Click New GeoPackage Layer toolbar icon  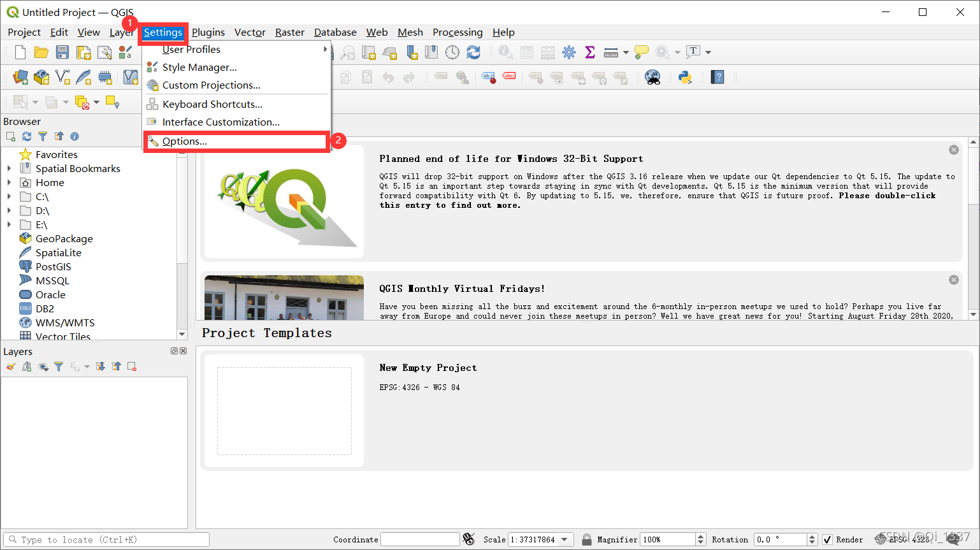(x=41, y=77)
